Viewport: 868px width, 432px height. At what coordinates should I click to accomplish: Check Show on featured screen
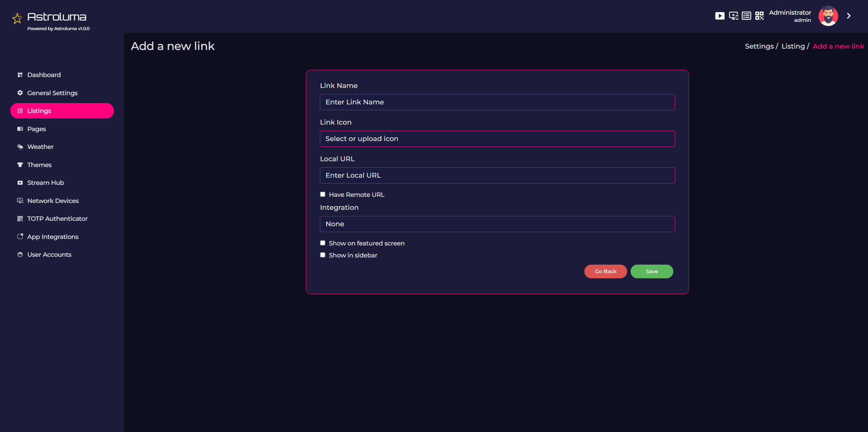(x=323, y=243)
